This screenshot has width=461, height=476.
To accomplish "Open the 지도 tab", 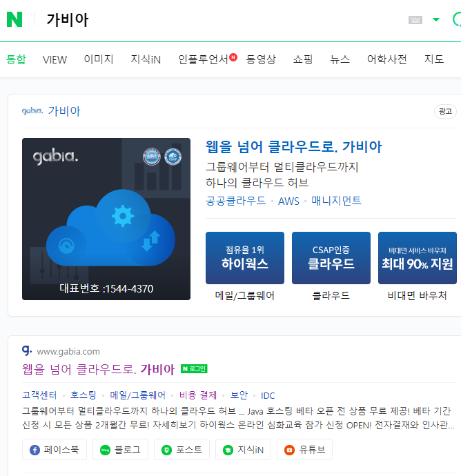I will (x=434, y=59).
